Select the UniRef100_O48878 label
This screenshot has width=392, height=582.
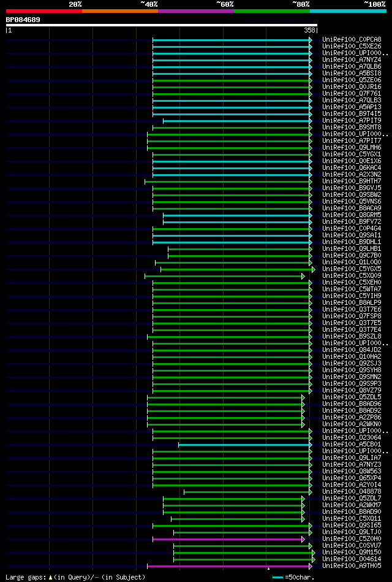352,492
